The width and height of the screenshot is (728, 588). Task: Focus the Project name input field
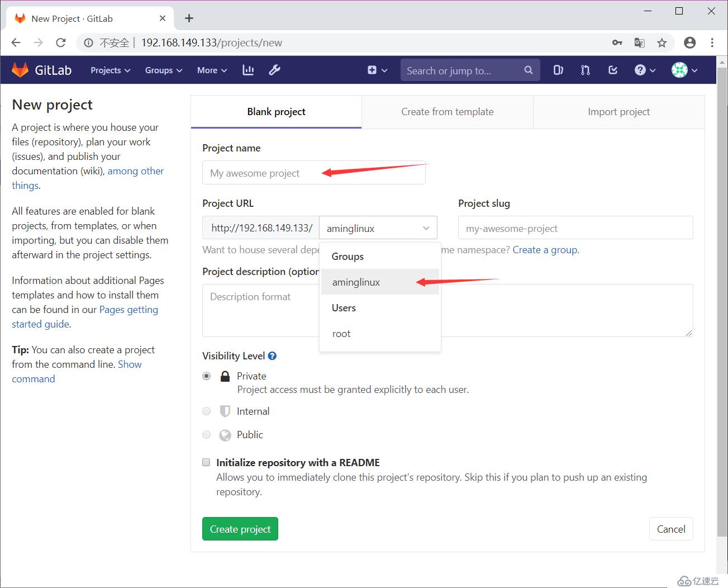click(314, 173)
